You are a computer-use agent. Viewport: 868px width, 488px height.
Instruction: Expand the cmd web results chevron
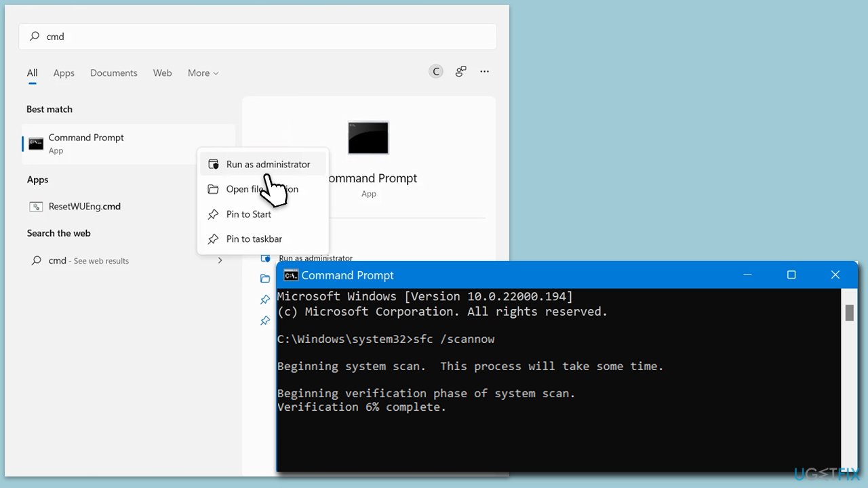(x=220, y=260)
